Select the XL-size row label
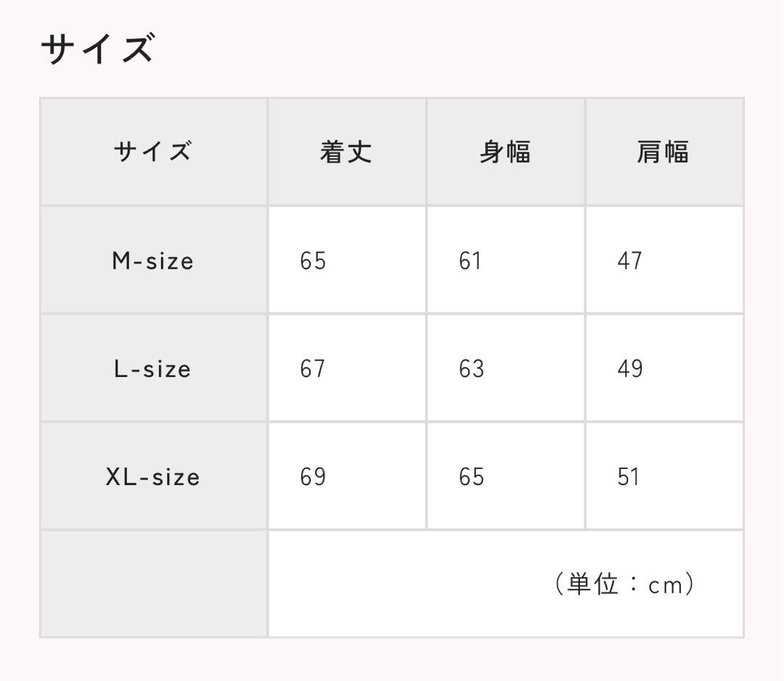The width and height of the screenshot is (784, 681). click(x=152, y=477)
